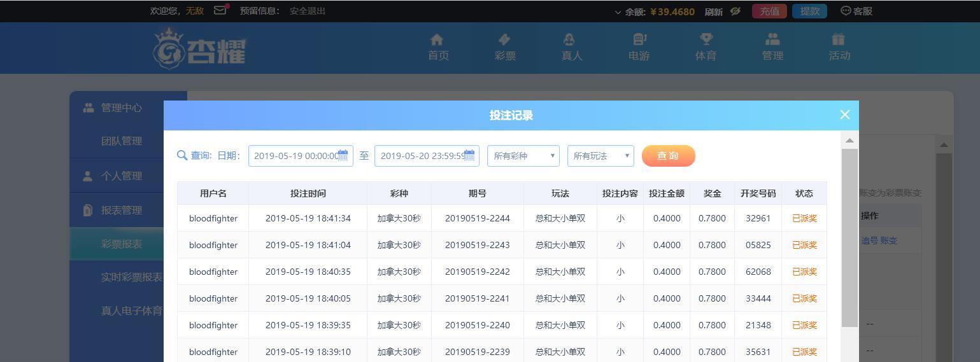The width and height of the screenshot is (980, 362).
Task: Click the 刷新 refresh link
Action: [x=714, y=11]
